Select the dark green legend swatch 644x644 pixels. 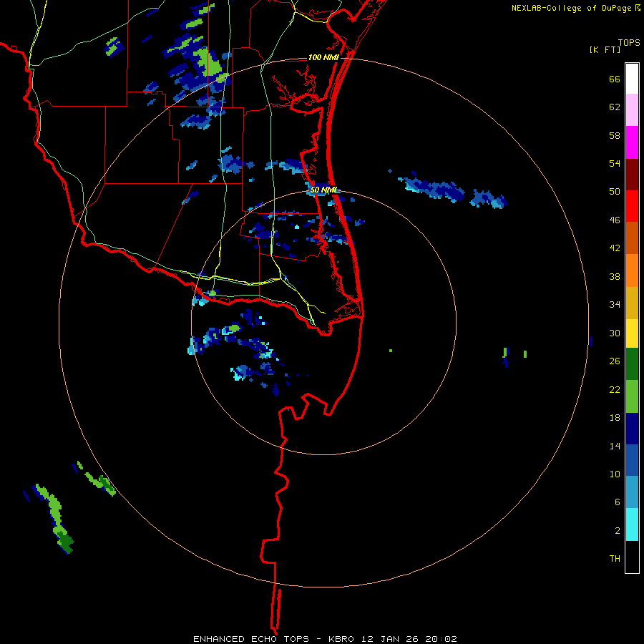[632, 364]
